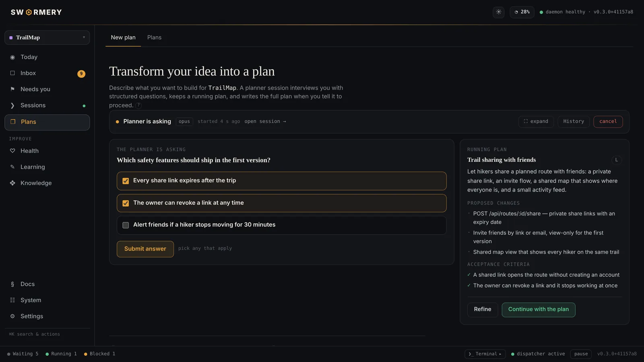Click the Refine button
The height and width of the screenshot is (362, 644).
click(x=483, y=309)
